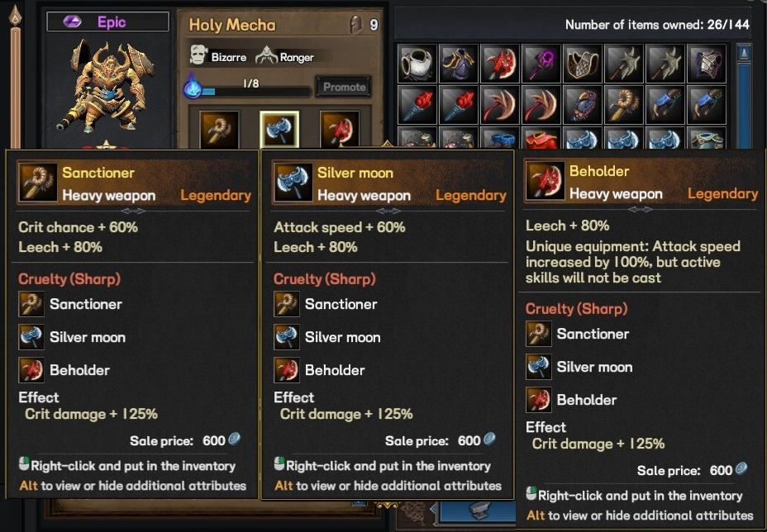This screenshot has width=767, height=532.
Task: Click the first curved claw scythe item
Action: [500, 105]
